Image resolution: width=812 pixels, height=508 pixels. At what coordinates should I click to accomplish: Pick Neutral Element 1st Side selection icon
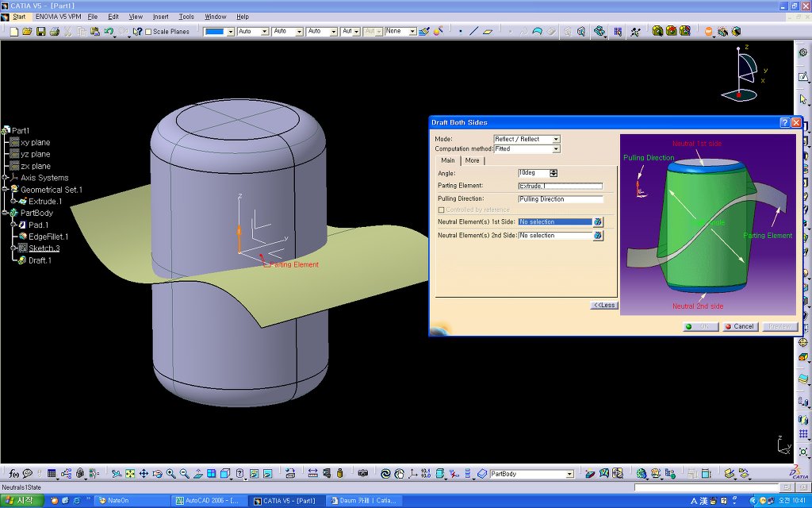598,222
